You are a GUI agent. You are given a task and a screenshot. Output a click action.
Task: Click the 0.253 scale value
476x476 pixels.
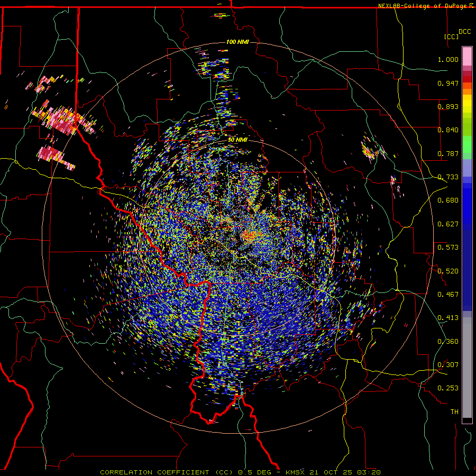coord(448,388)
